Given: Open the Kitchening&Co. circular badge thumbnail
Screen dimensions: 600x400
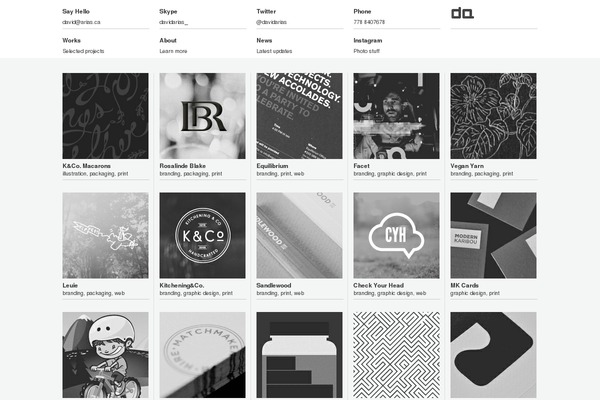Looking at the screenshot, I should (x=202, y=235).
